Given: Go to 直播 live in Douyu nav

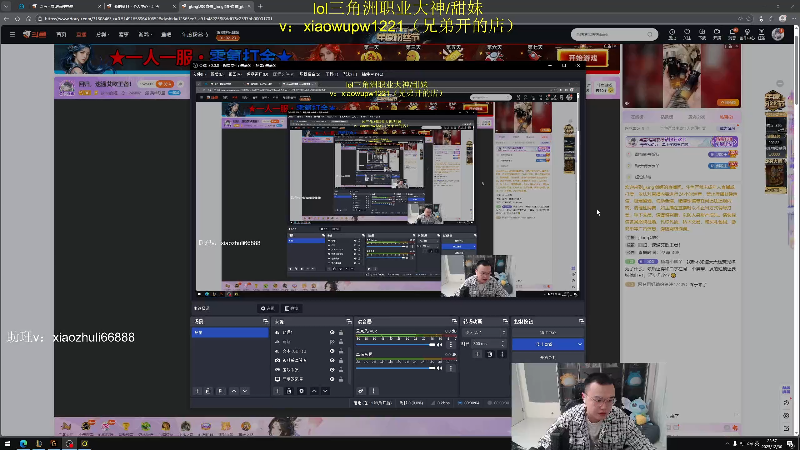Looking at the screenshot, I should (x=81, y=35).
